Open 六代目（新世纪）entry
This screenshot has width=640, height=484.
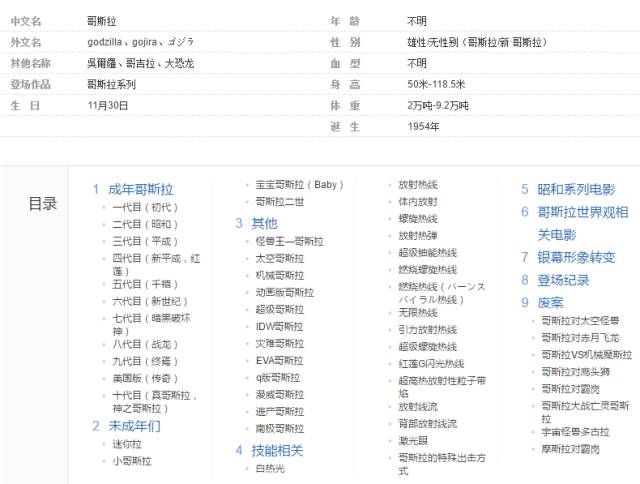coord(150,302)
